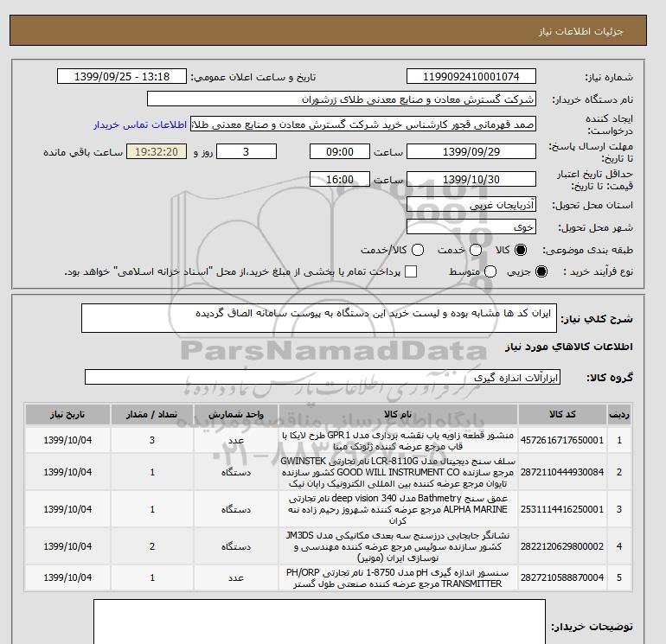Click row number 5 cell
This screenshot has width=666, height=644.
click(x=619, y=577)
